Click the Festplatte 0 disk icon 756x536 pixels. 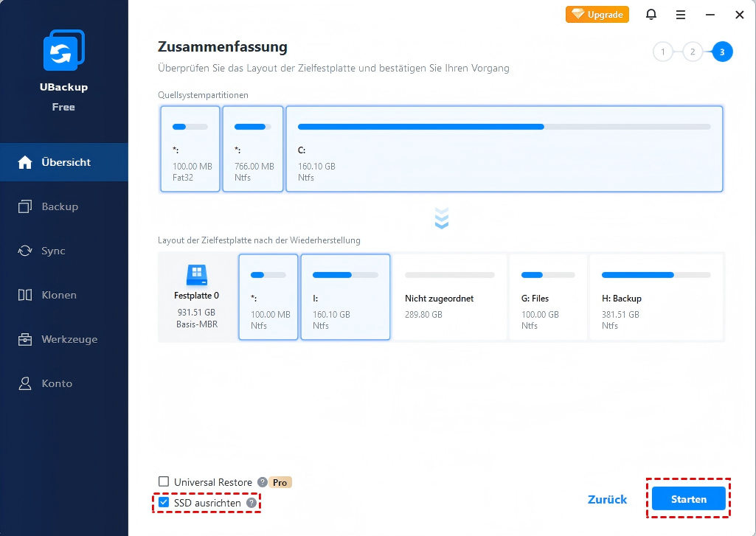196,276
